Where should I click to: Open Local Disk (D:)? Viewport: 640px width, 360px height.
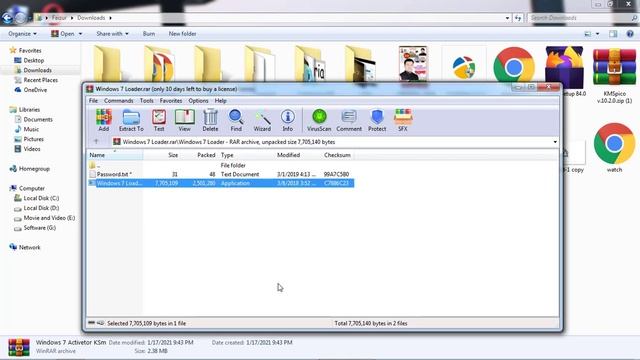click(x=41, y=208)
